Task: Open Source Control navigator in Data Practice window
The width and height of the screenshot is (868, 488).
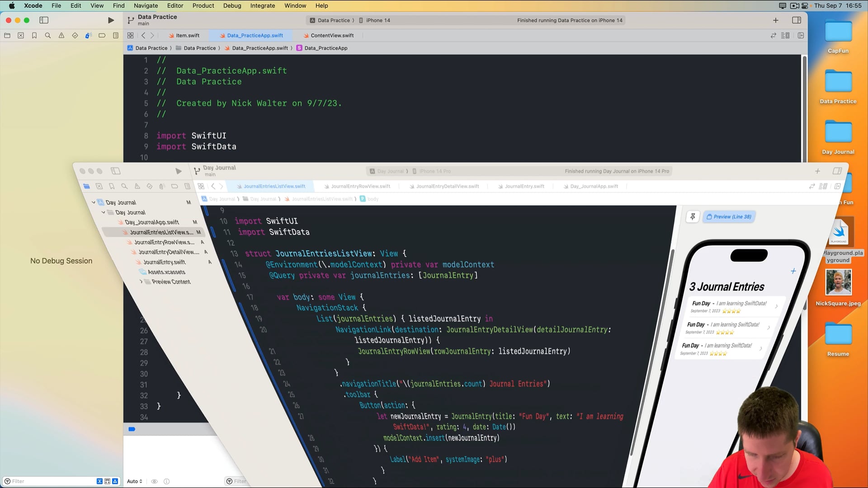Action: coord(21,36)
